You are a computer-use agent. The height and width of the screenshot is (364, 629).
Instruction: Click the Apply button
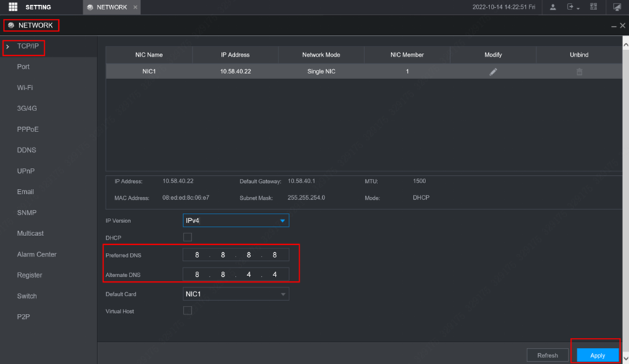click(x=597, y=355)
